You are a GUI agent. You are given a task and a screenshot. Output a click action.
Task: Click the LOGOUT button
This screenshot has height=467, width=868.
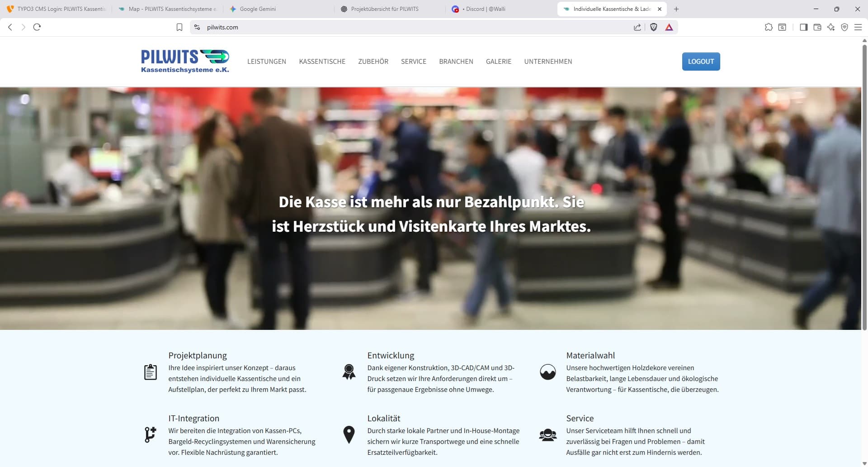701,62
